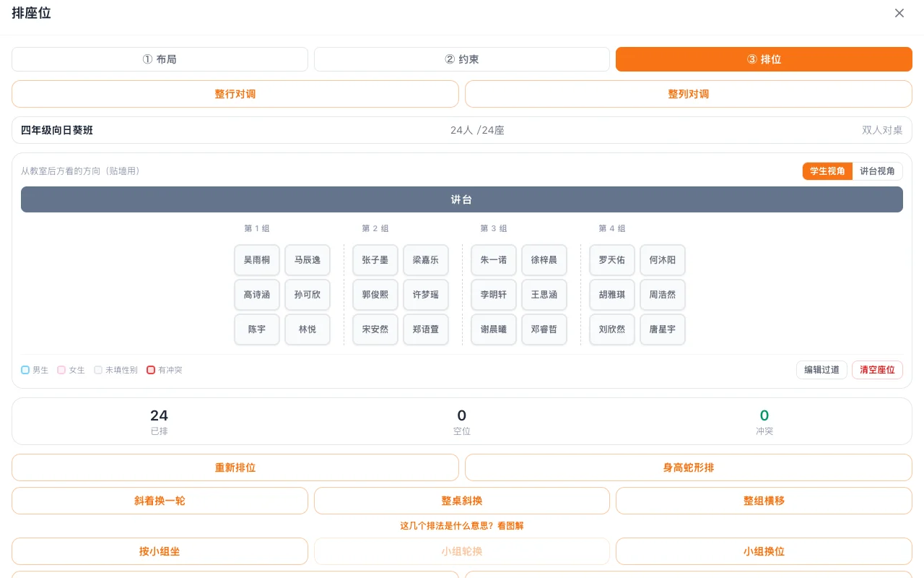
Task: Open 编辑过道 aisle editor
Action: 822,370
